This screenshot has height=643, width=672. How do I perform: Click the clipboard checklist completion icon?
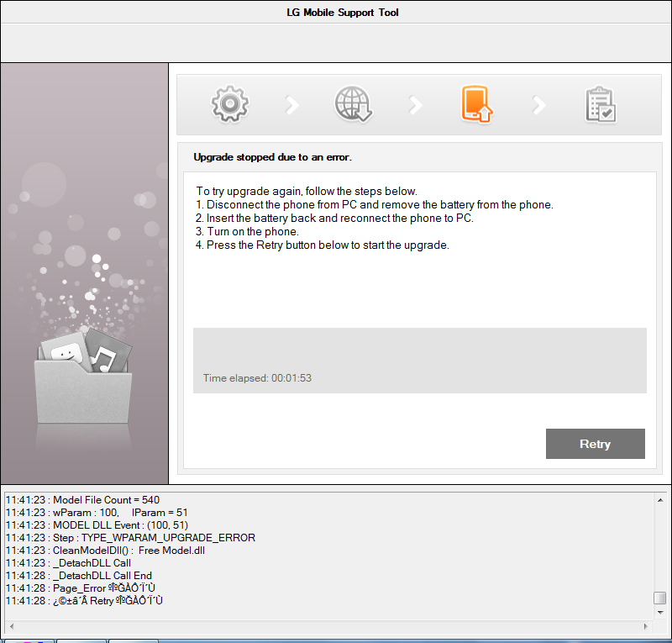point(601,105)
